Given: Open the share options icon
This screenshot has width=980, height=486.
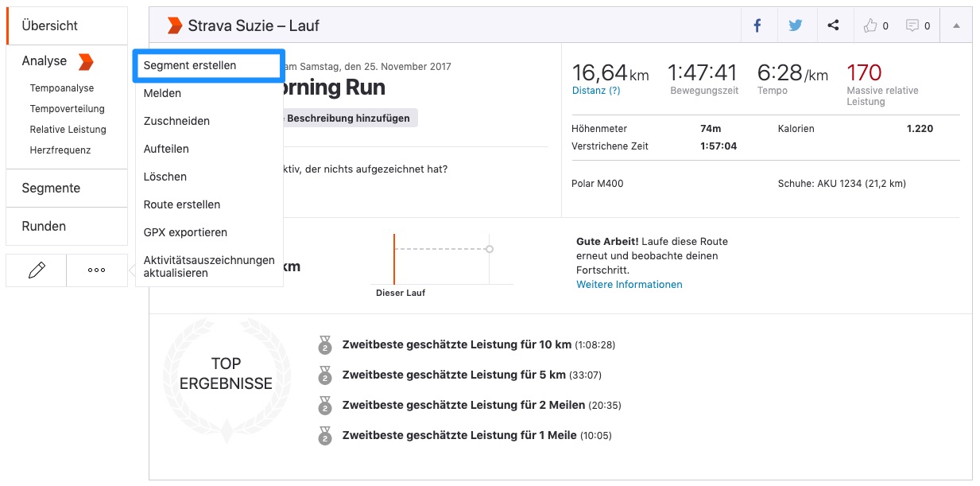Looking at the screenshot, I should click(833, 25).
